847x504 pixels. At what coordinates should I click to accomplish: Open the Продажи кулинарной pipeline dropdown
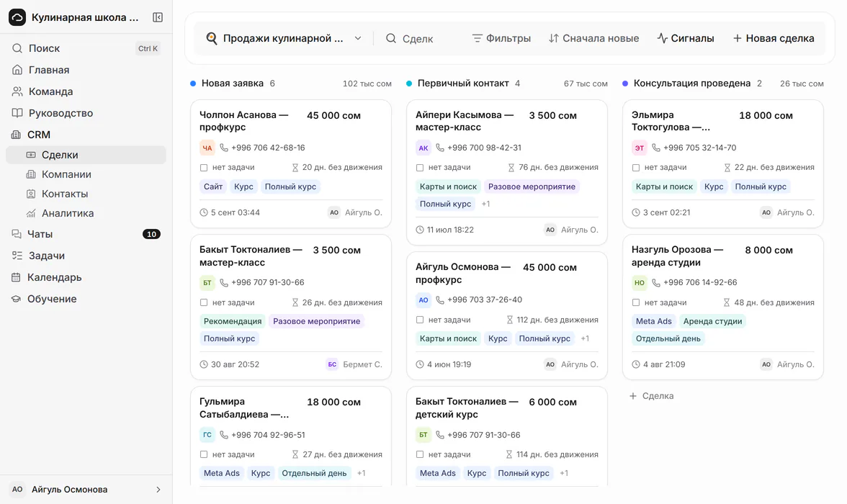284,38
